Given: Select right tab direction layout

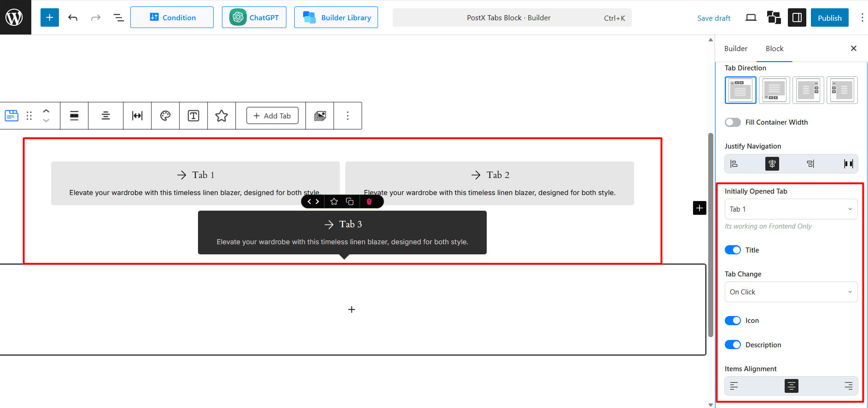Looking at the screenshot, I should coord(808,90).
